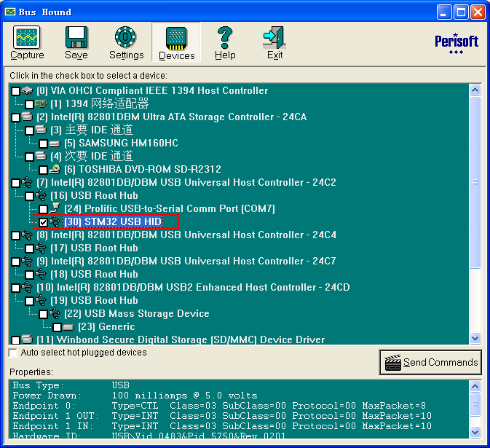Click the USB icon beside [16] USB Root Hub

pyautogui.click(x=41, y=195)
